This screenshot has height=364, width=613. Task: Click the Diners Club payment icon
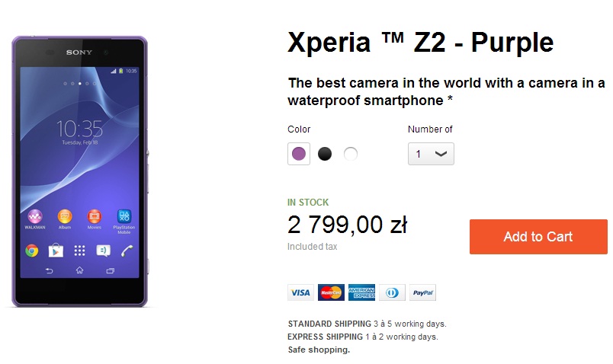(x=392, y=292)
